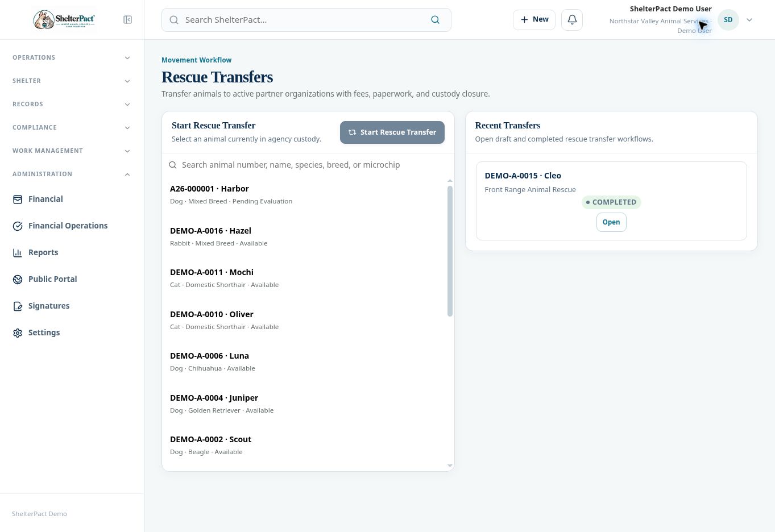Click the Movement Workflow breadcrumb
775x532 pixels.
coord(196,60)
